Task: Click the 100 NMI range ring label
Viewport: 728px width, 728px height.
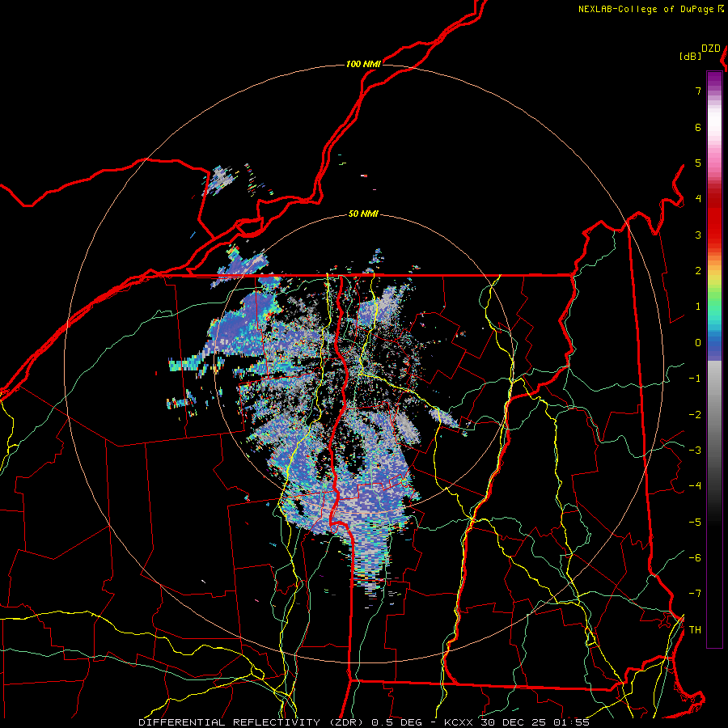Action: click(363, 64)
